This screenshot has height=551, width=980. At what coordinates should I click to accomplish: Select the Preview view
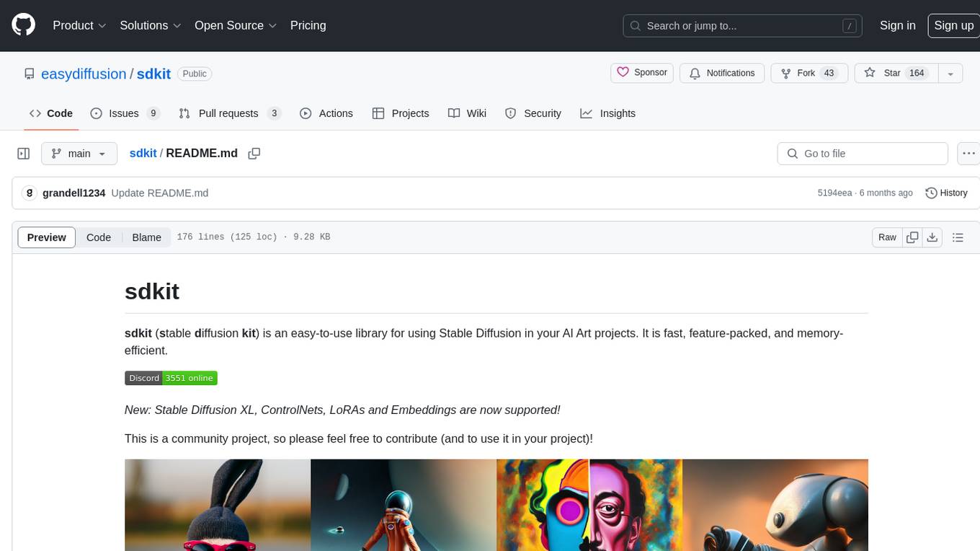(47, 237)
